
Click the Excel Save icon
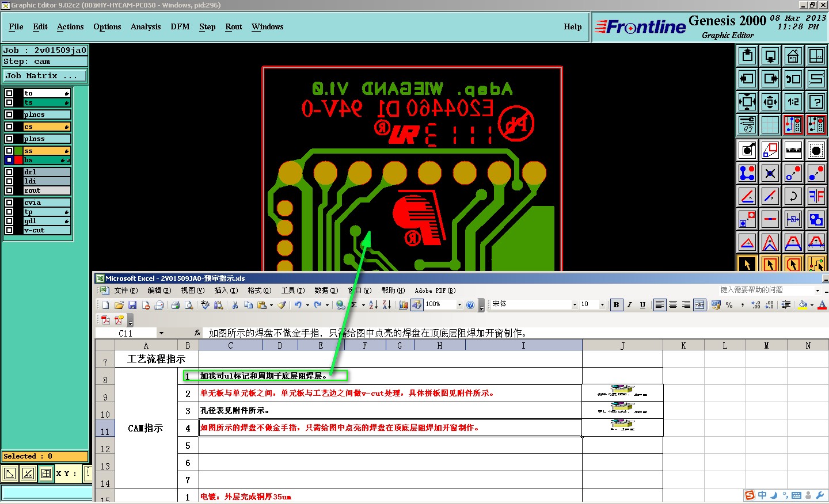pyautogui.click(x=132, y=305)
